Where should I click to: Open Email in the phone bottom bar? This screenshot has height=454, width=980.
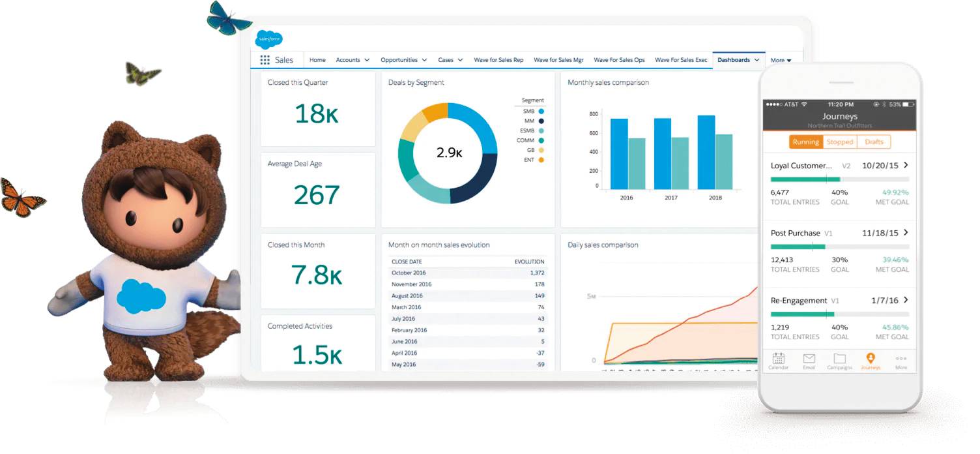[809, 361]
